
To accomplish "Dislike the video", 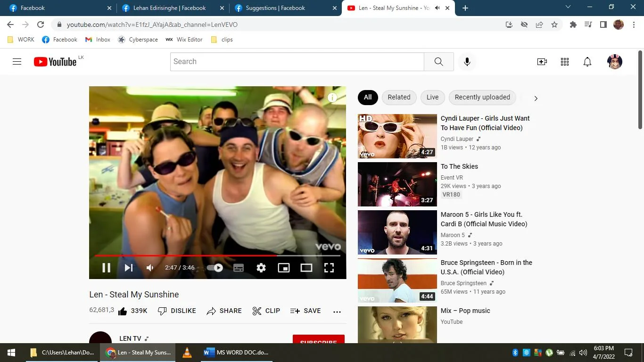I will point(177,311).
